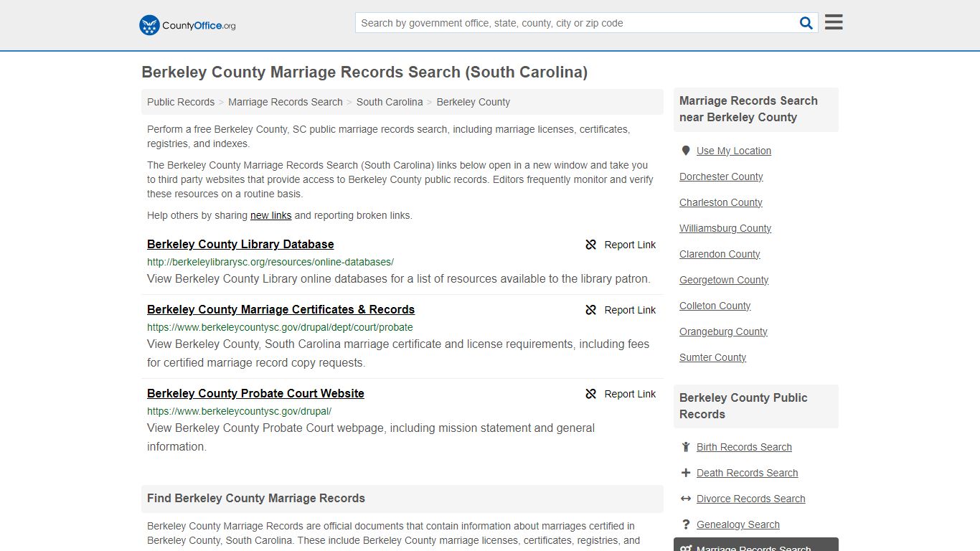Viewport: 980px width, 551px height.
Task: Click 'Marriage Records Search near Berkeley County' heading
Action: click(x=748, y=109)
